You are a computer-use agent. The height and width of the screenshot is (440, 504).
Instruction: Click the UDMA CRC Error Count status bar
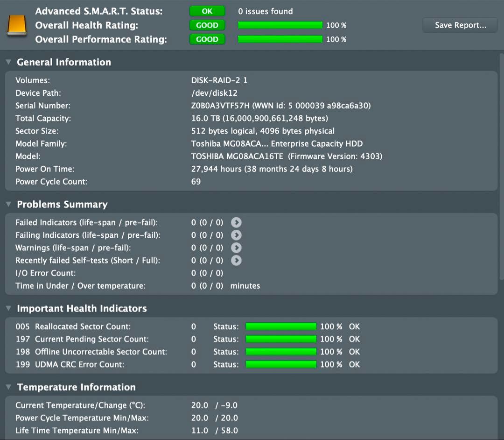281,364
